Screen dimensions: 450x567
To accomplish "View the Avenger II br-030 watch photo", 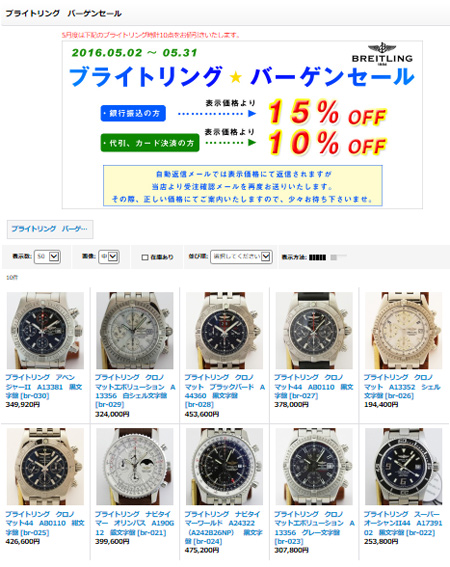I will (x=45, y=331).
